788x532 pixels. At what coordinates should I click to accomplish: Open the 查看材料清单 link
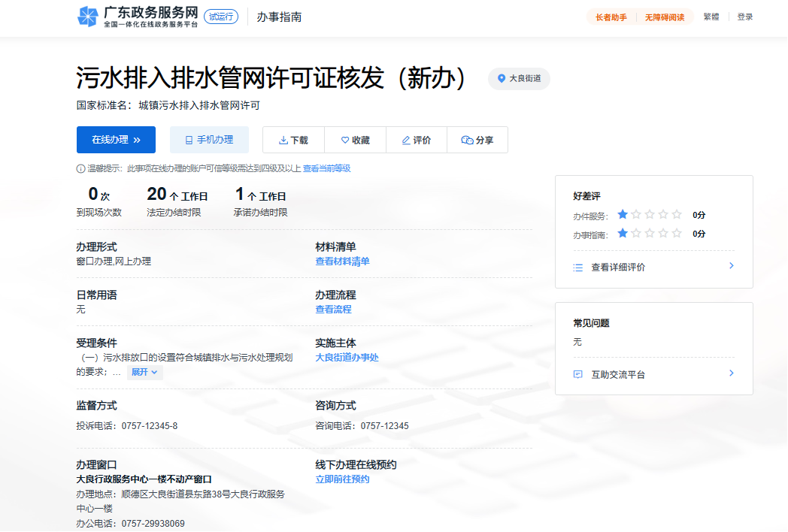tap(342, 261)
